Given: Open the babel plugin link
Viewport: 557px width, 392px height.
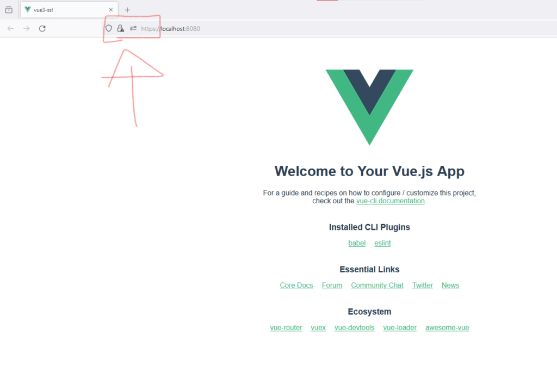Looking at the screenshot, I should (357, 243).
